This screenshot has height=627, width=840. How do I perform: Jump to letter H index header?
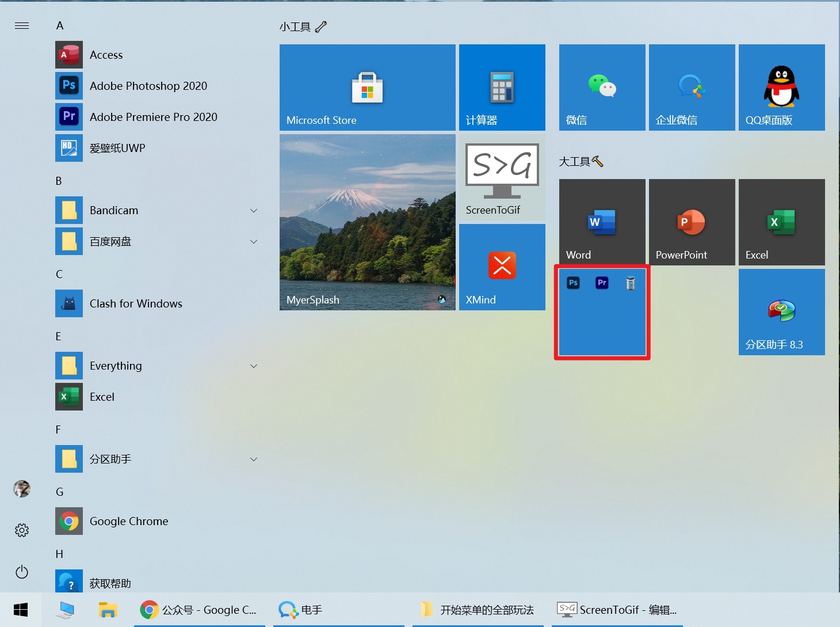click(x=59, y=554)
